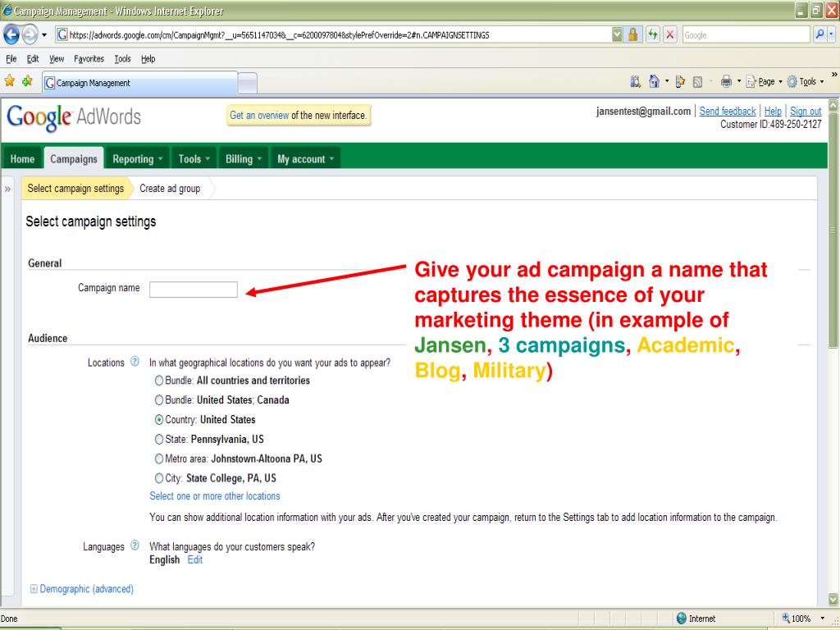Select the 'Select campaign settings' step
This screenshot has height=630, width=840.
click(75, 188)
